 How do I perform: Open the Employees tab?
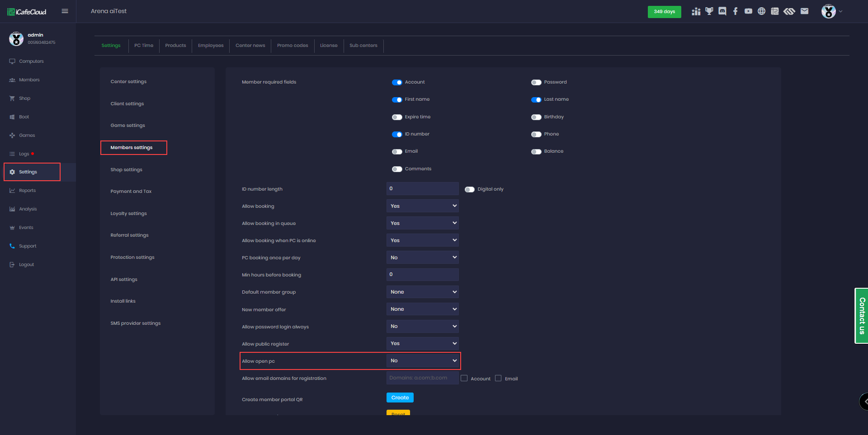click(x=211, y=46)
